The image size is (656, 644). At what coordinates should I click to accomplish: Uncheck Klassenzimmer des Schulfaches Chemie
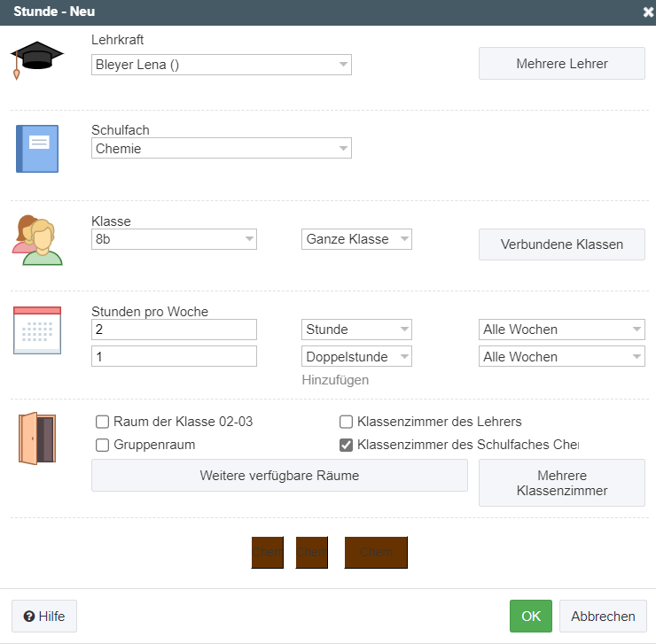click(x=346, y=445)
